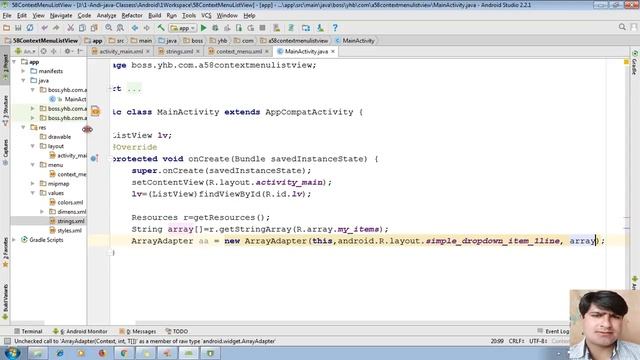The image size is (640, 360).
Task: Click the Windows Start button
Action: [x=12, y=353]
